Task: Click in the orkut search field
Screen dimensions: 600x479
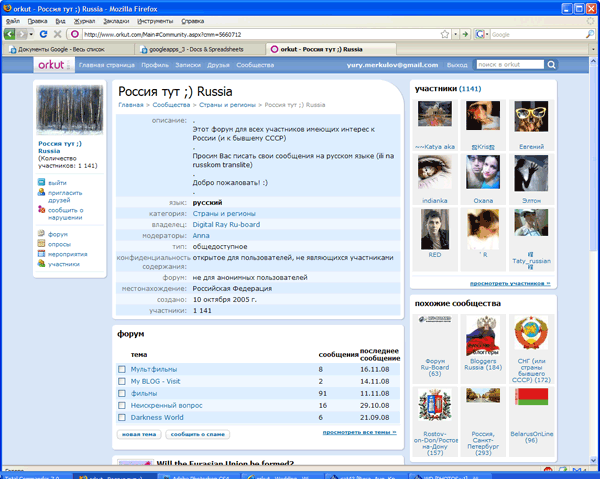Action: (510, 65)
